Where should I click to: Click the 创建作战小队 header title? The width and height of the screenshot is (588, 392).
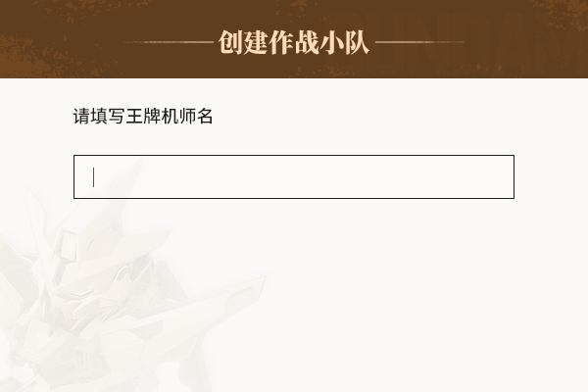[294, 42]
